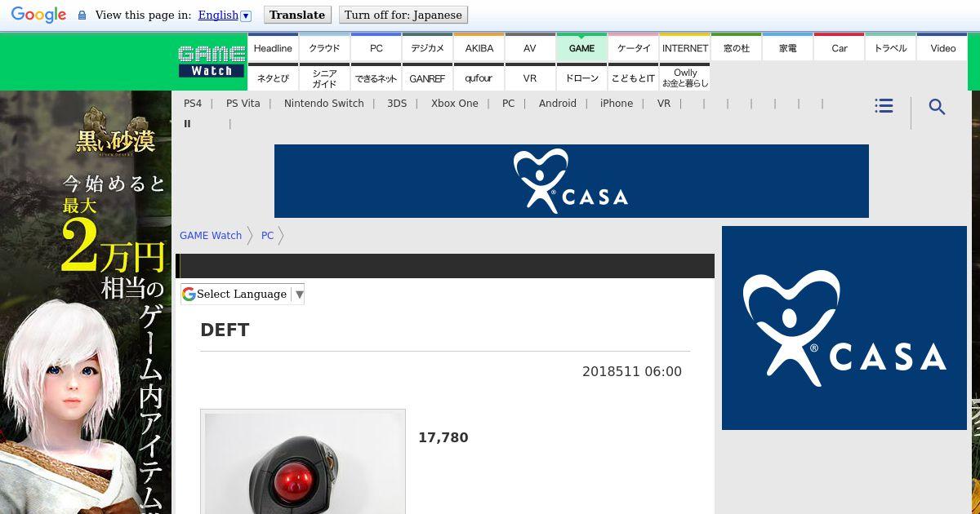Go to the Nintendo Switch category

click(324, 104)
